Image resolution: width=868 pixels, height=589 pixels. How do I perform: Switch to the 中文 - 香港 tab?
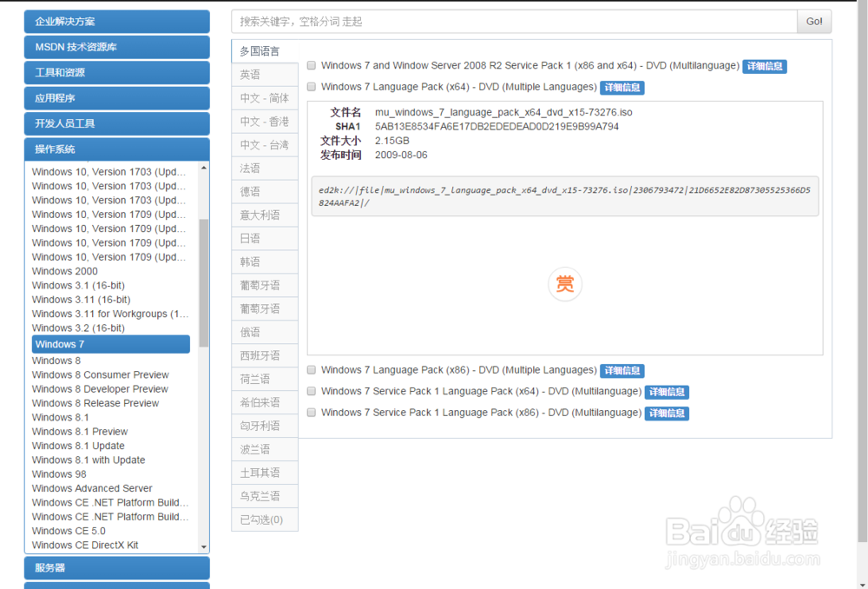[265, 122]
